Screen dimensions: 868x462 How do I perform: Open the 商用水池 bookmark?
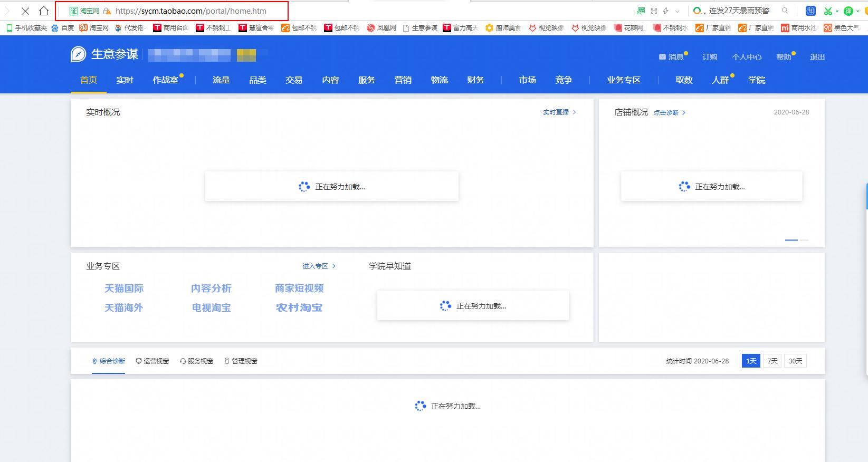click(799, 27)
